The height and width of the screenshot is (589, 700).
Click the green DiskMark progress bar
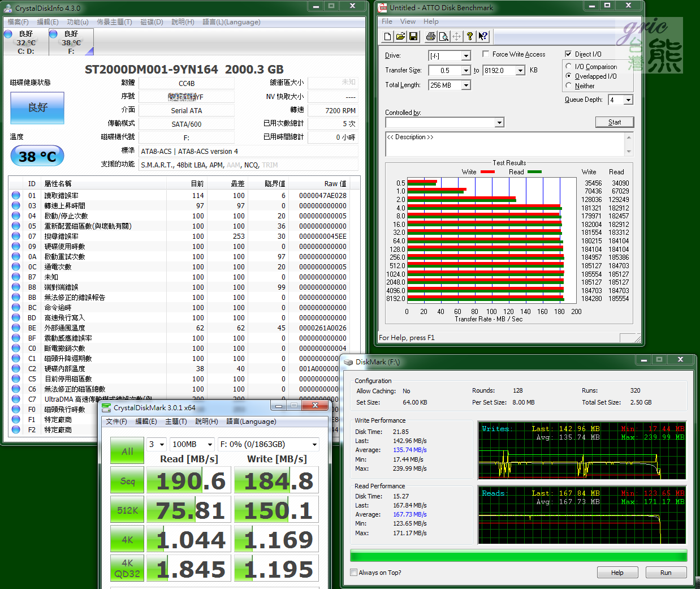[518, 556]
